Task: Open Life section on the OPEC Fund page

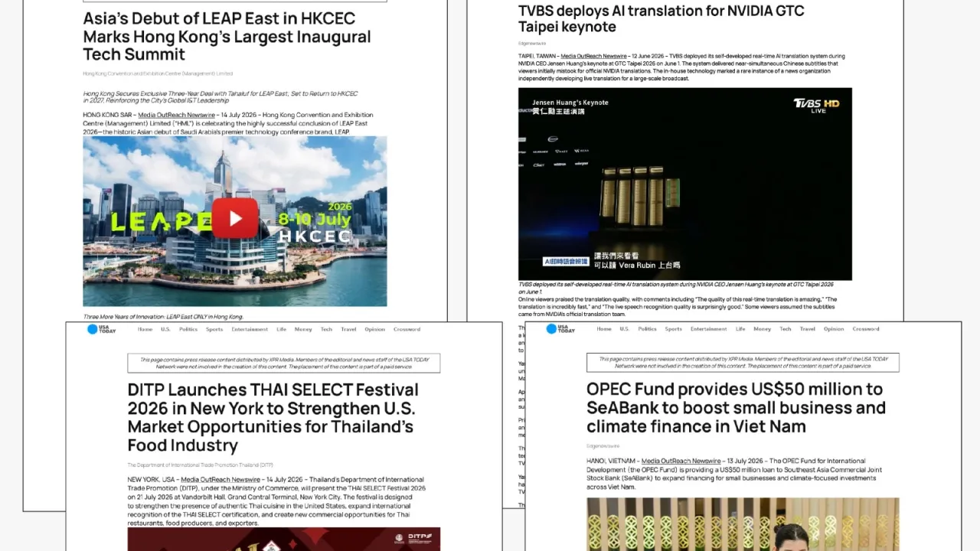Action: coord(740,329)
